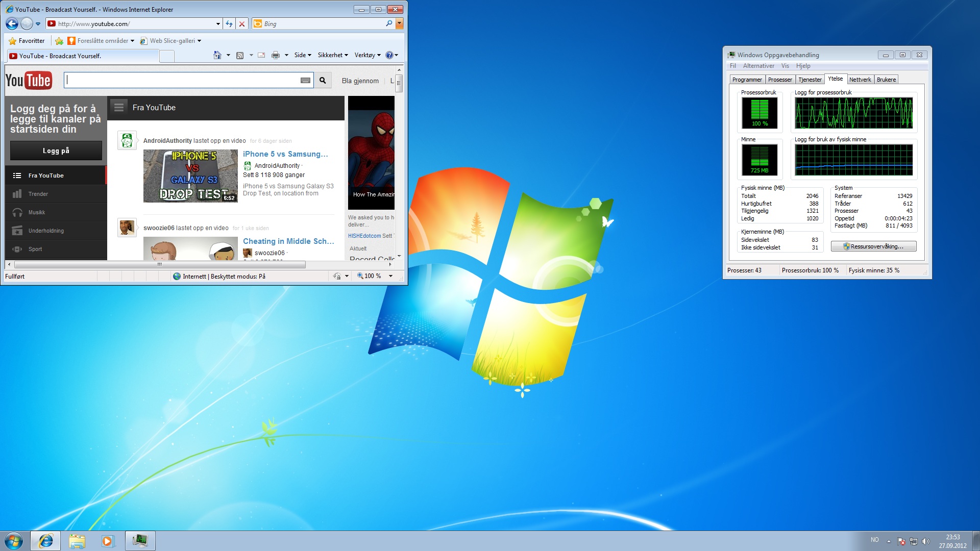Click the security padlock icon in IE status bar
The height and width of the screenshot is (551, 980).
point(337,276)
